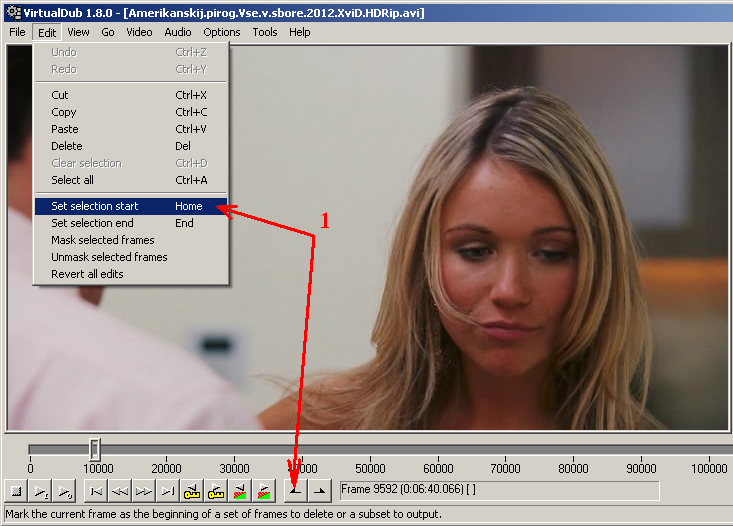733x526 pixels.
Task: Seek to the next scene change
Action: tap(264, 491)
